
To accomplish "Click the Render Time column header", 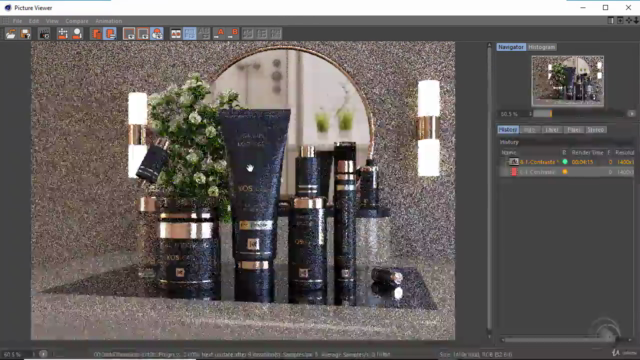I will [x=587, y=152].
